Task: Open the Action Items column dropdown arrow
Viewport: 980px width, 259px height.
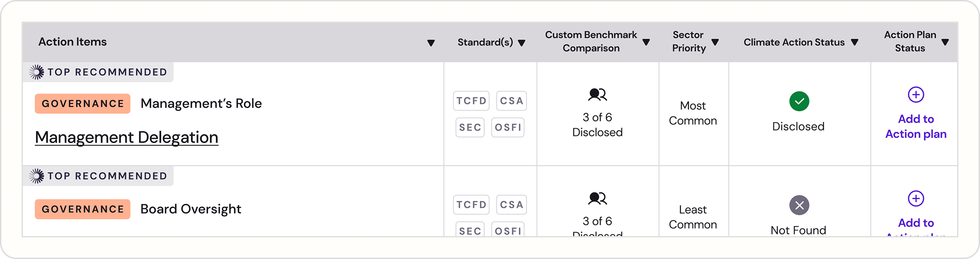Action: pyautogui.click(x=431, y=43)
